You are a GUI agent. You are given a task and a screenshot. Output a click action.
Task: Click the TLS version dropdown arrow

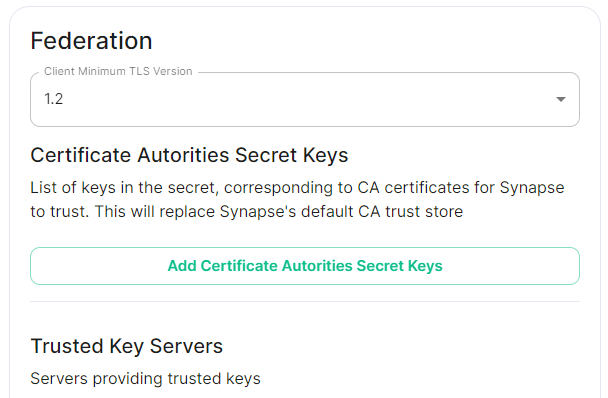coord(560,99)
